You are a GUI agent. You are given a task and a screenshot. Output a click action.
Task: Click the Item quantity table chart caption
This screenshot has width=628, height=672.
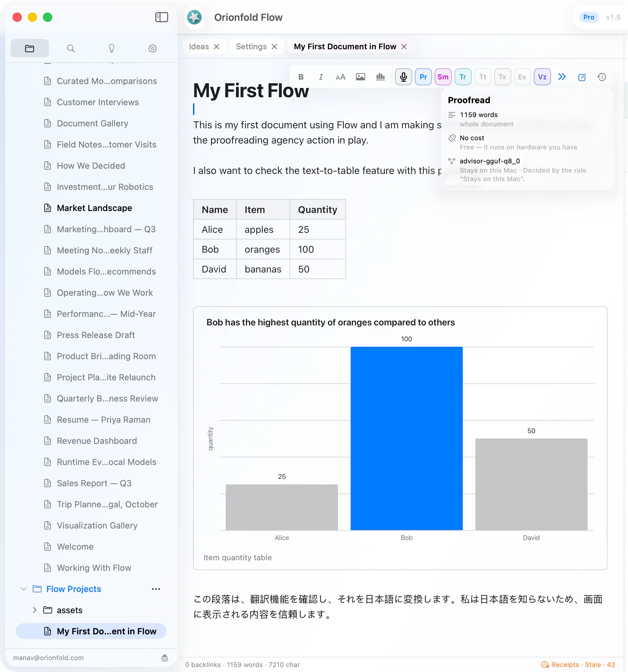(x=238, y=558)
